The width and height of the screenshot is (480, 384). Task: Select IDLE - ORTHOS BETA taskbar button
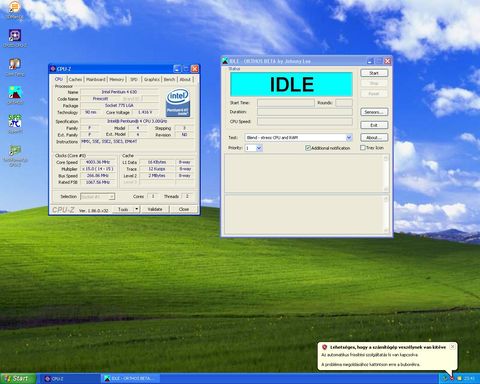131,379
